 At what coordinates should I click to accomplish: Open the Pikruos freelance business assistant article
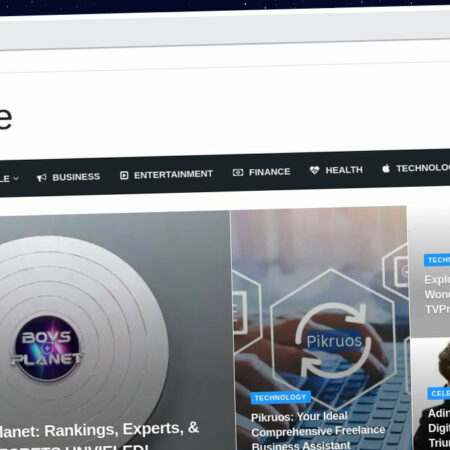pyautogui.click(x=318, y=431)
